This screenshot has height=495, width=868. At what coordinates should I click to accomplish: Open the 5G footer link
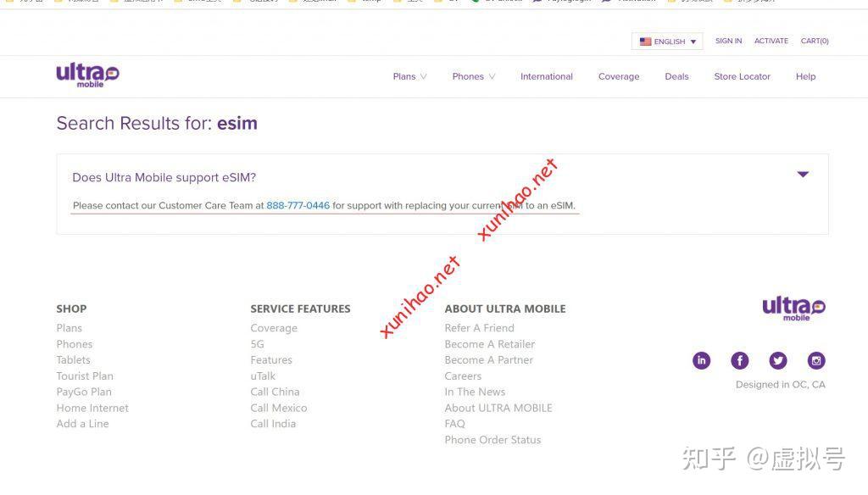coord(258,344)
